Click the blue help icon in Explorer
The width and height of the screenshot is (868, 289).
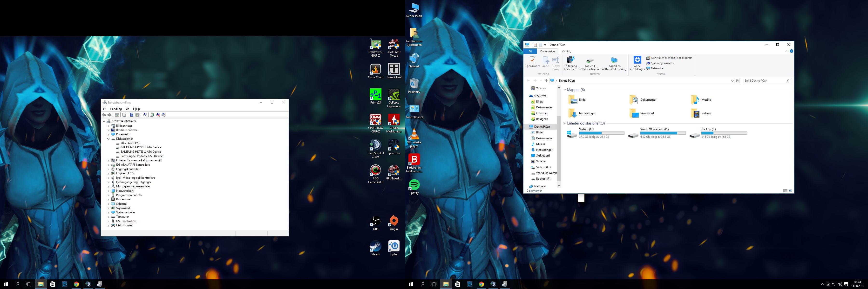791,52
